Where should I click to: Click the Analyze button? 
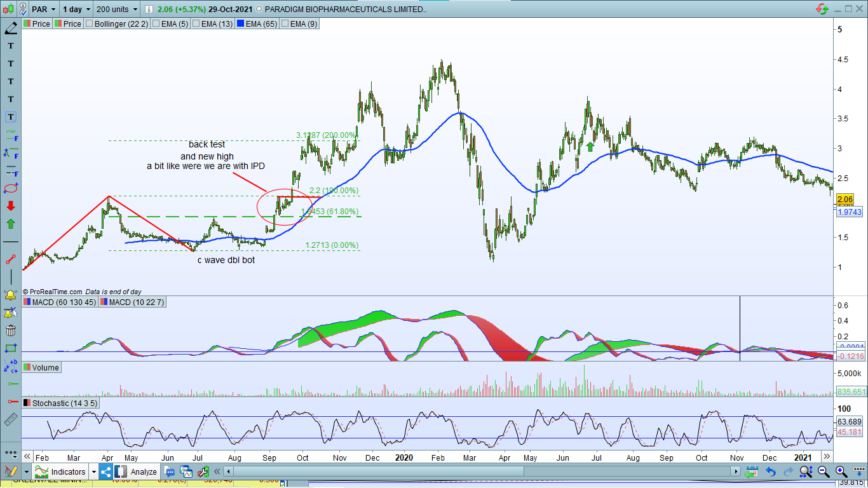tap(137, 471)
